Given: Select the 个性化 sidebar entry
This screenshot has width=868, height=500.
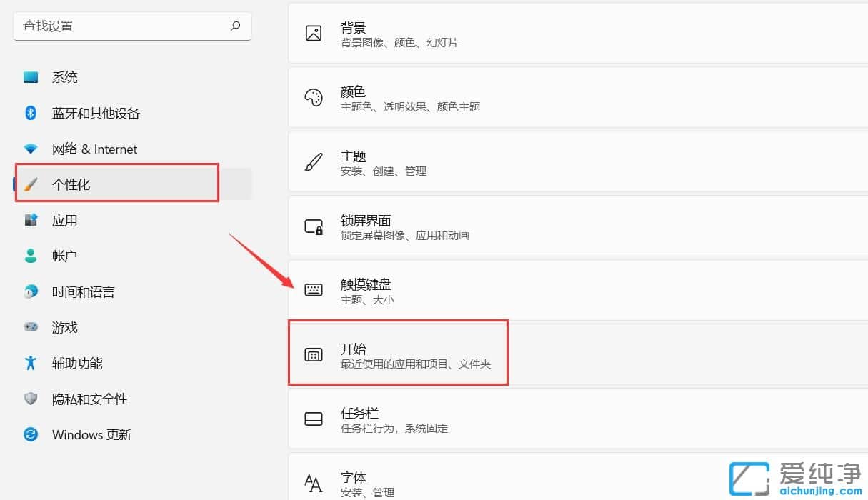Looking at the screenshot, I should pos(133,184).
